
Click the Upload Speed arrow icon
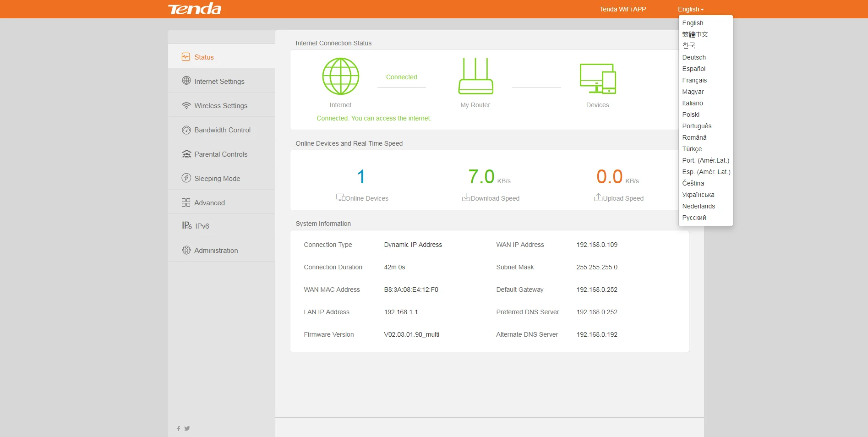[598, 197]
